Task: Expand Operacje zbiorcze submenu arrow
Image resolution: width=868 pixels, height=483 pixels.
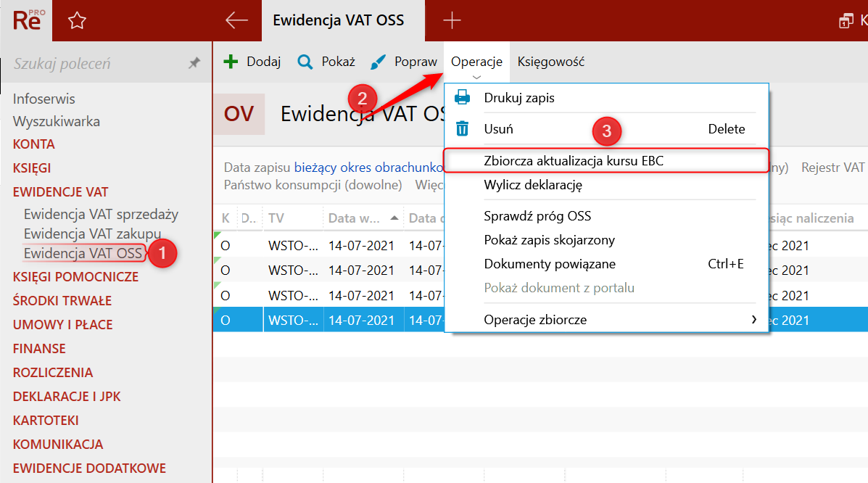Action: pyautogui.click(x=753, y=320)
